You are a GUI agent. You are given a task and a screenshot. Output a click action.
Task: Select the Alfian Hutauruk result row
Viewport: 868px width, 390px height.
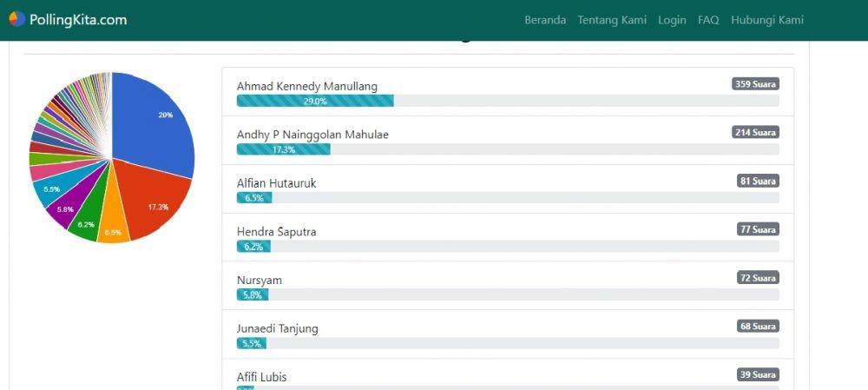point(508,188)
